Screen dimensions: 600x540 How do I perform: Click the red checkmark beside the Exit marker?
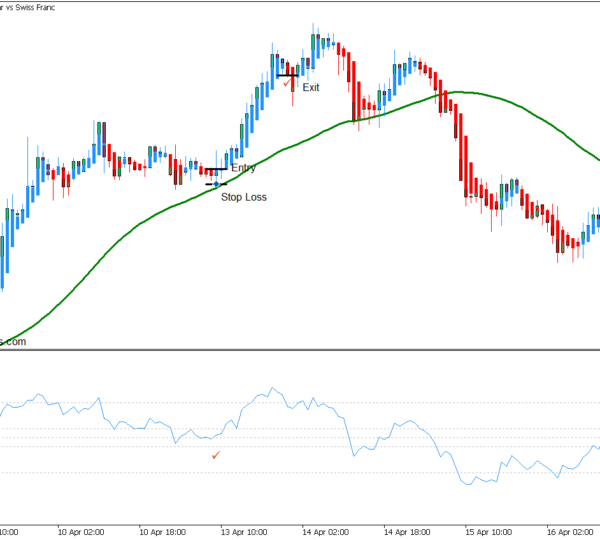[287, 82]
